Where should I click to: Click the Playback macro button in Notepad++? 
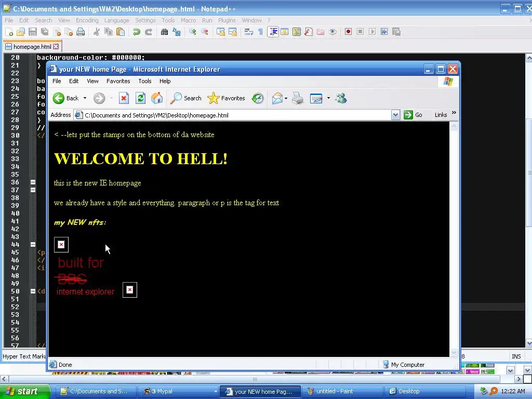pos(372,32)
